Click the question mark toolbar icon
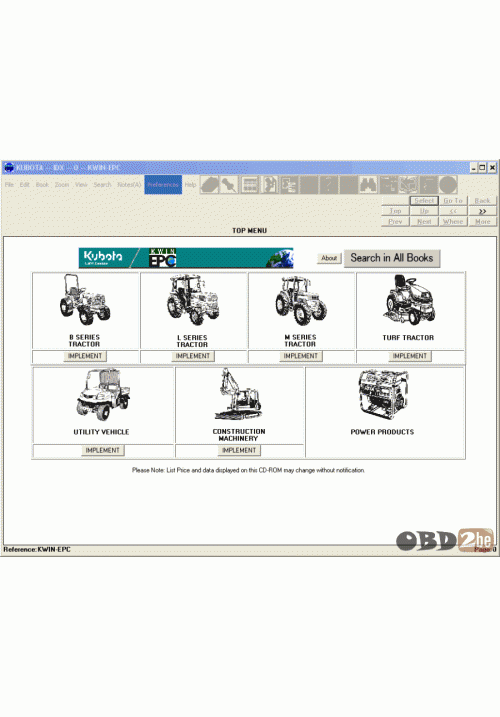The width and height of the screenshot is (500, 717). [x=329, y=185]
